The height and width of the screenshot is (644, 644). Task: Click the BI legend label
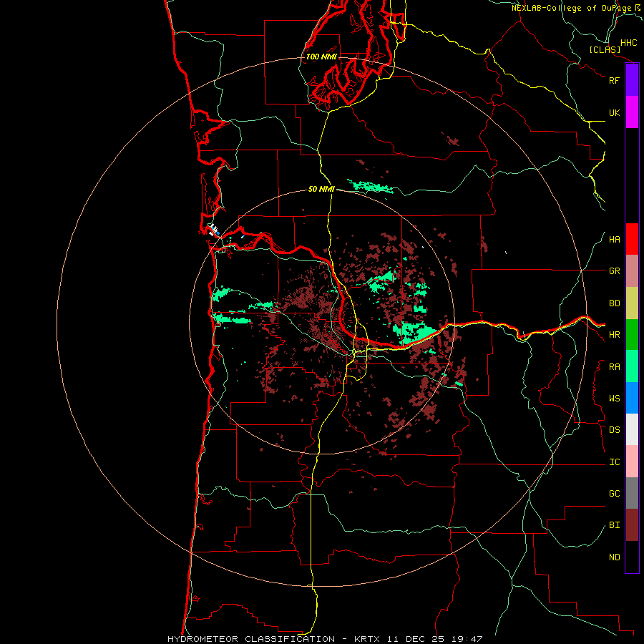click(x=614, y=525)
